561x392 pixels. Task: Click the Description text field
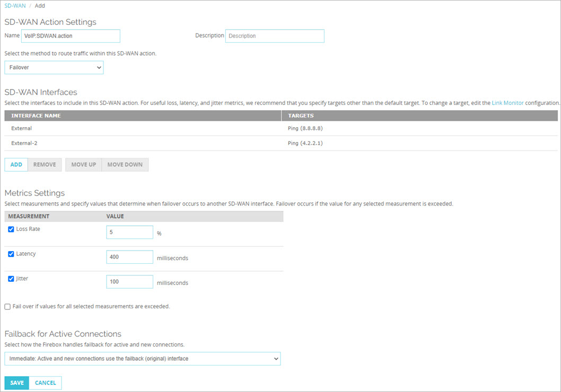coord(275,36)
